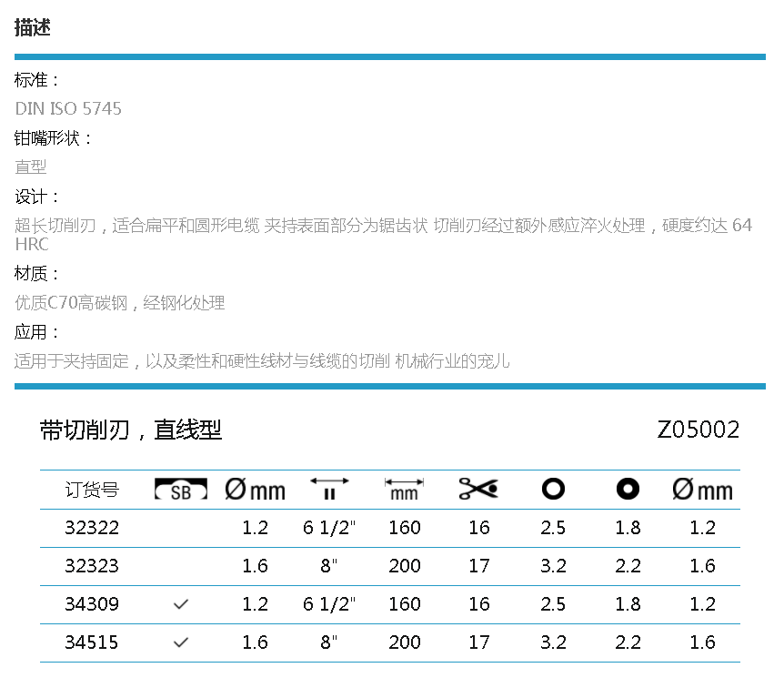
Task: Click the Ø mm header beside SB icon
Action: click(255, 490)
